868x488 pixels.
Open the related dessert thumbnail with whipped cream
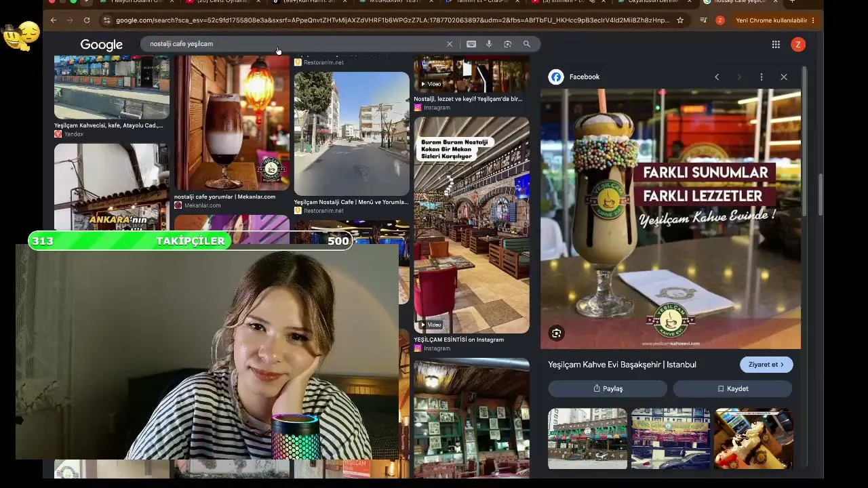(x=753, y=438)
